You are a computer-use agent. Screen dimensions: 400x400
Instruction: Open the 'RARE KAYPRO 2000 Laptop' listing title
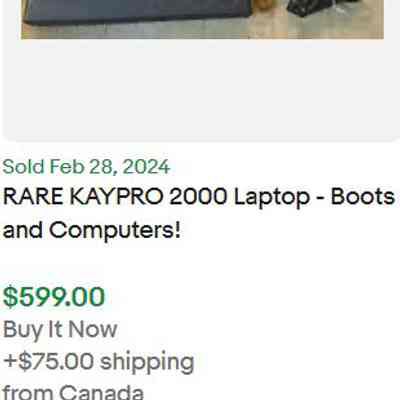point(199,213)
